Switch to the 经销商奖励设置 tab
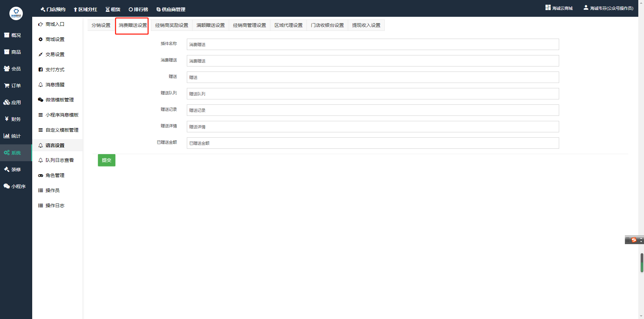Screen dimensions: 644x319 172,25
